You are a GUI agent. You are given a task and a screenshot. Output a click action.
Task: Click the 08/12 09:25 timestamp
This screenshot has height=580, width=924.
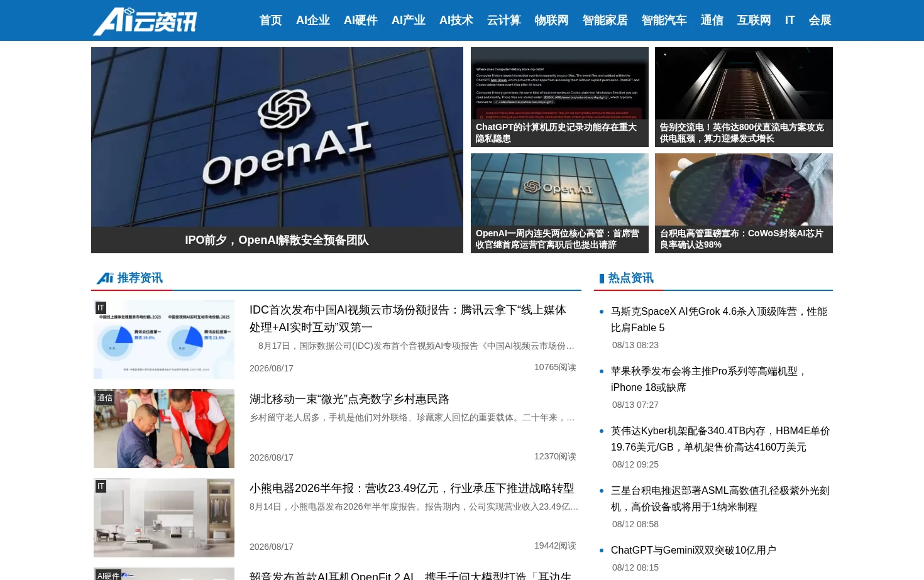click(635, 464)
